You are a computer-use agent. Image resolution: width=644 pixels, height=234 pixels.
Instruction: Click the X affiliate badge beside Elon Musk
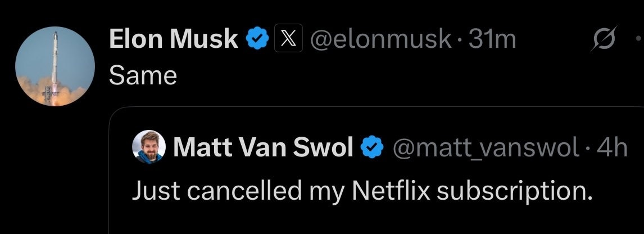(288, 39)
